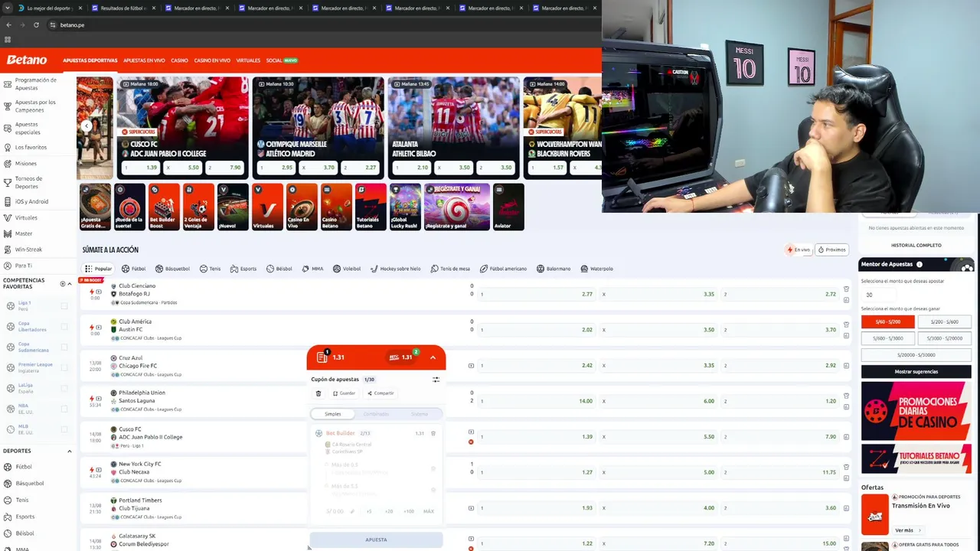Tick the MLB checkbox
Image resolution: width=980 pixels, height=551 pixels.
(x=64, y=430)
